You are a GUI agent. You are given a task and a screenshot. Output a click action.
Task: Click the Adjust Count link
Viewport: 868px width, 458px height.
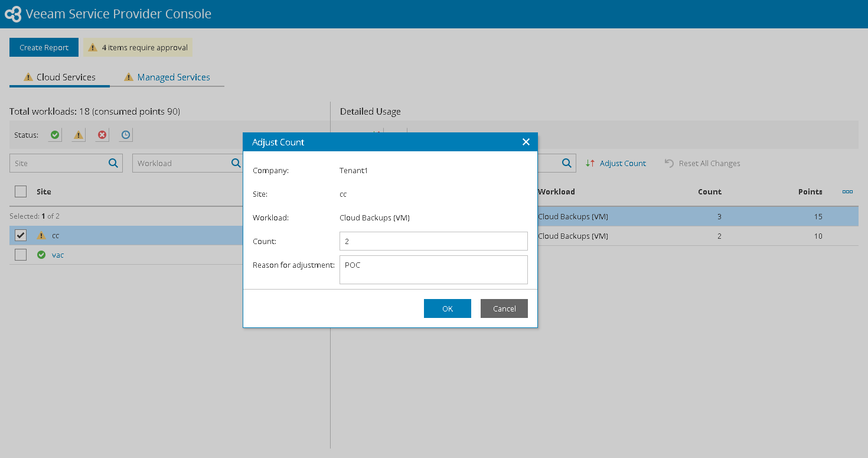coord(623,163)
